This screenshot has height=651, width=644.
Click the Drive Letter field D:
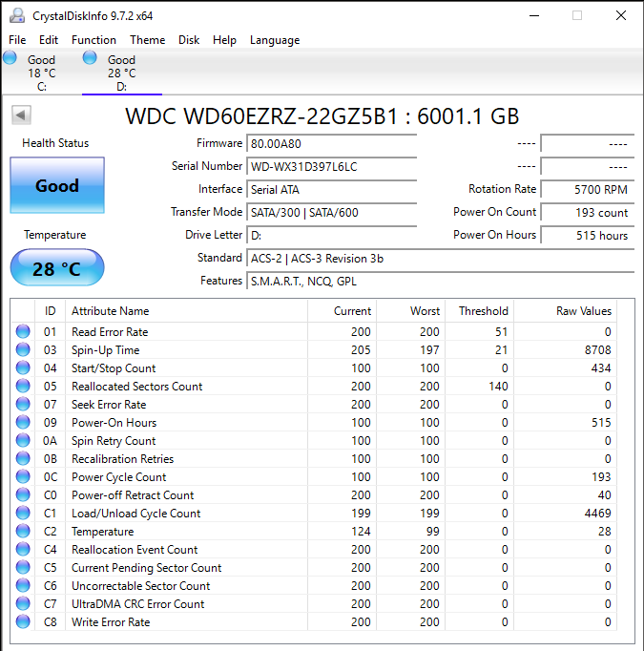click(x=332, y=236)
